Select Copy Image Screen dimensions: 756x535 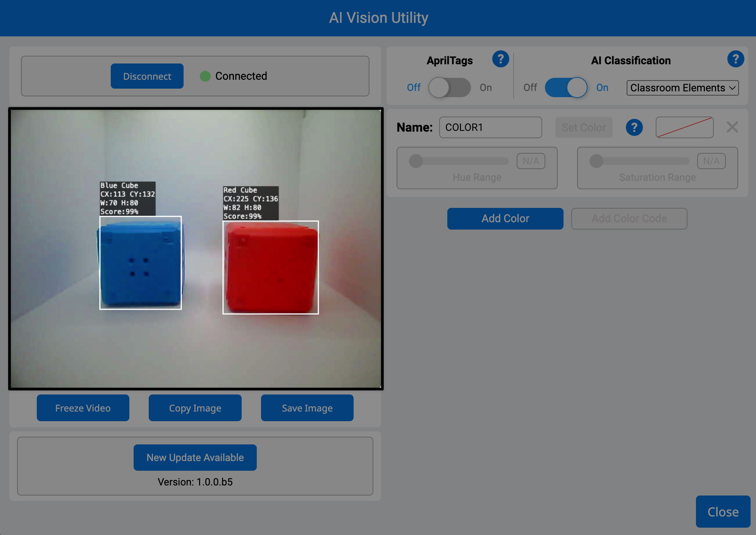point(195,408)
